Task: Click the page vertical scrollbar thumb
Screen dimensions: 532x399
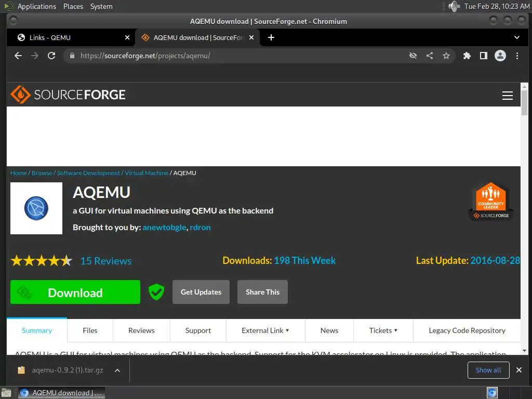Action: 525,103
